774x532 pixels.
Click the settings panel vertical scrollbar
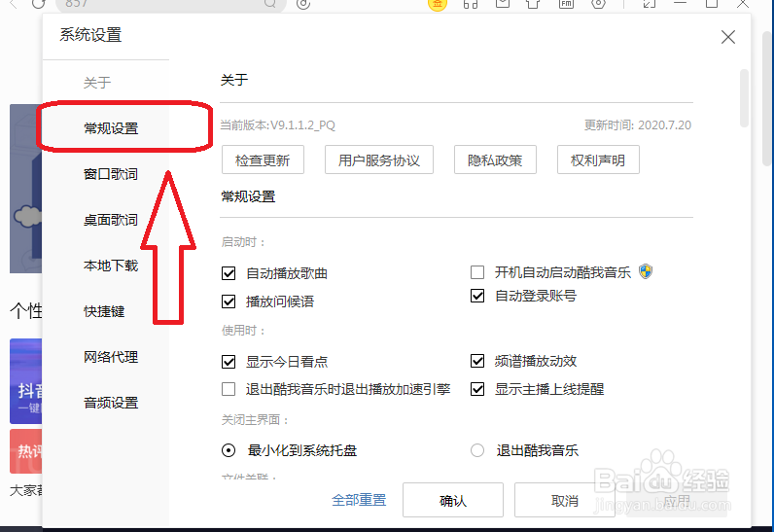744,97
